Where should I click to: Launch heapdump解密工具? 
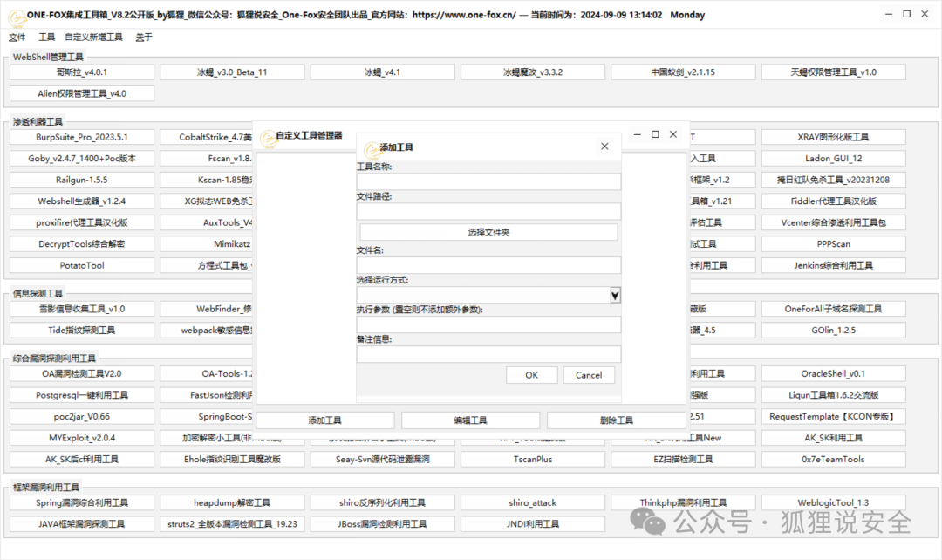232,503
